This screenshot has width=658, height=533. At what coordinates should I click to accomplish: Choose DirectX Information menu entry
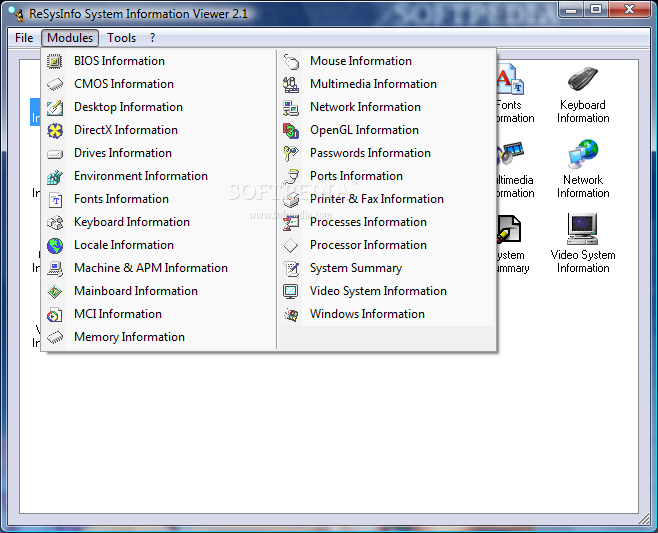pyautogui.click(x=159, y=131)
